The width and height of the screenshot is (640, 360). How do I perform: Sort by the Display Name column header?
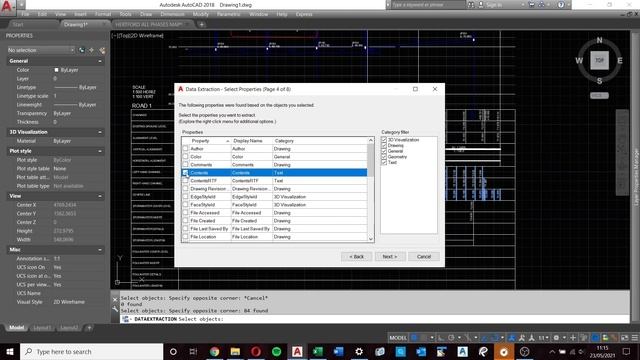(252, 140)
